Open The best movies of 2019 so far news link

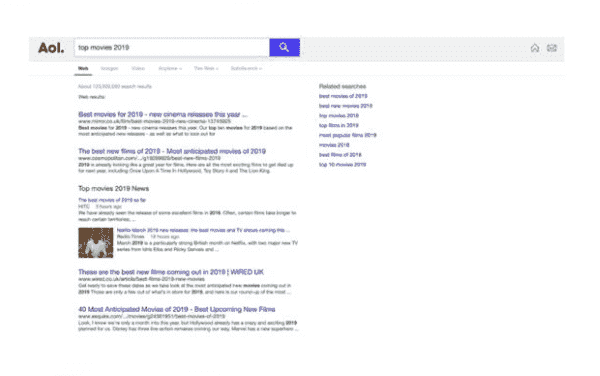(112, 200)
